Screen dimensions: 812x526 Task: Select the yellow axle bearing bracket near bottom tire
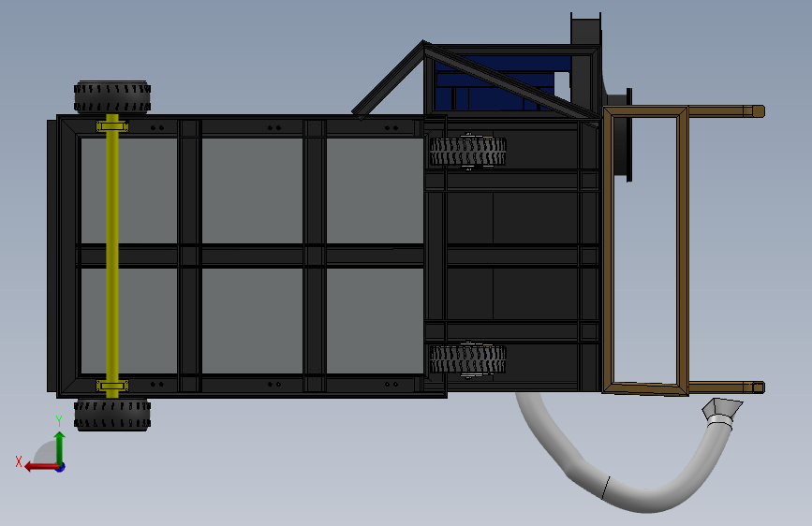click(x=112, y=386)
